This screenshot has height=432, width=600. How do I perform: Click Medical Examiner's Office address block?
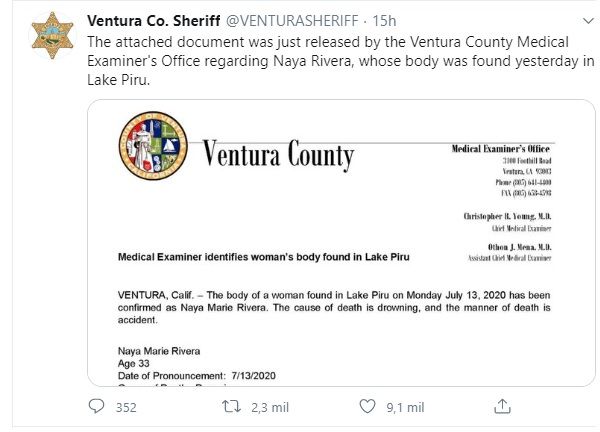tap(502, 170)
